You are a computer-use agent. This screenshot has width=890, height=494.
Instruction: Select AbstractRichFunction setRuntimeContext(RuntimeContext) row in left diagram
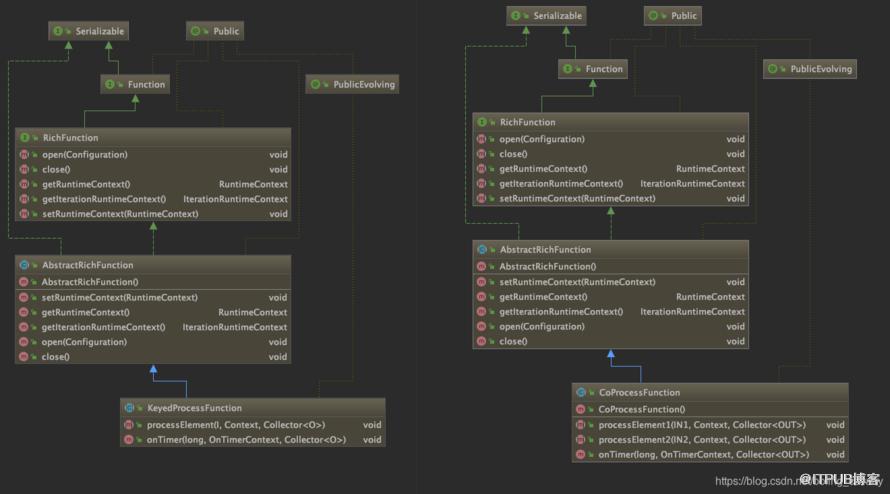(x=153, y=297)
